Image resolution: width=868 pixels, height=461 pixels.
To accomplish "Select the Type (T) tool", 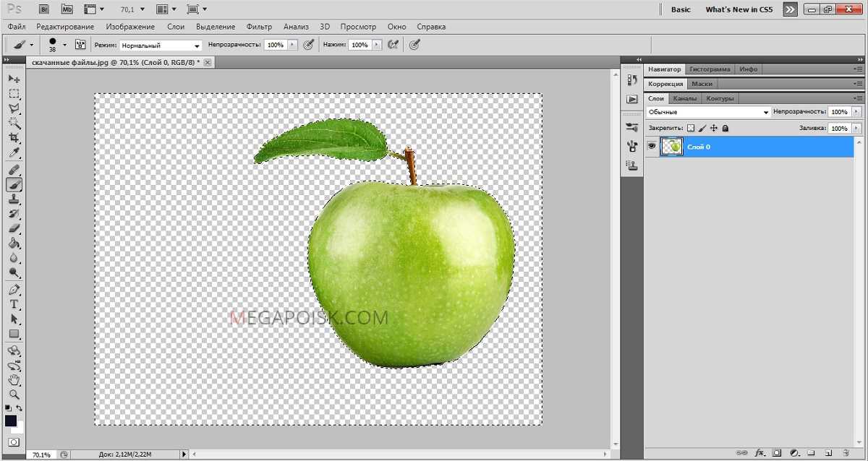I will click(x=14, y=304).
